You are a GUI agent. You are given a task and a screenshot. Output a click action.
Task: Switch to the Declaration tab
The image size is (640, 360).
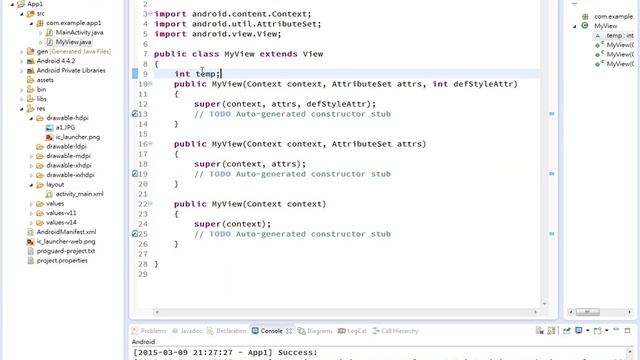coord(227,331)
